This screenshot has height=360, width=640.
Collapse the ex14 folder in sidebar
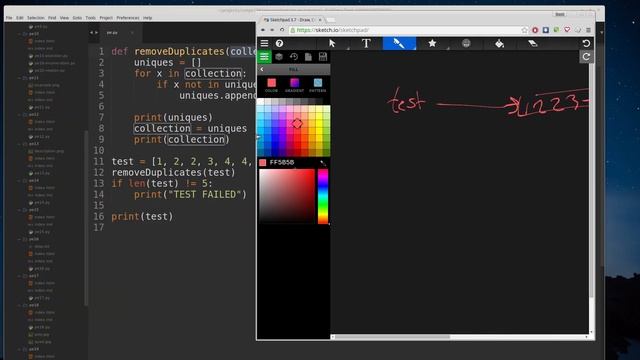(20, 180)
